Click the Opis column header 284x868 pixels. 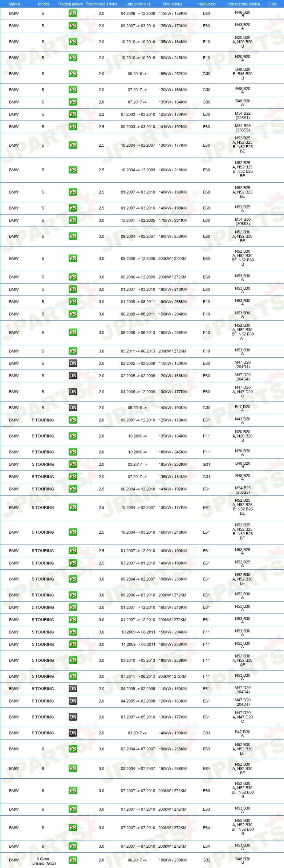tap(272, 4)
